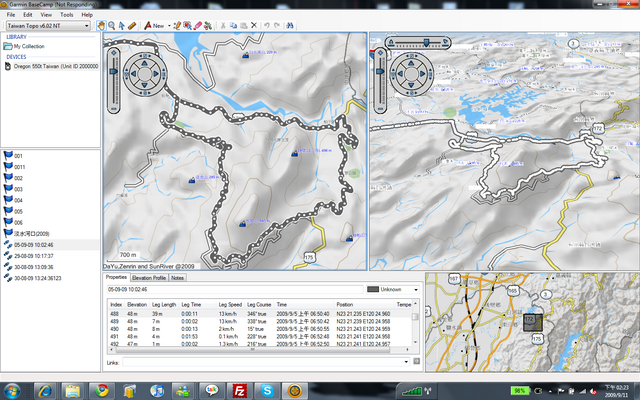The image size is (640, 400).
Task: Choose the Divide scissors tool
Action: coord(208,26)
